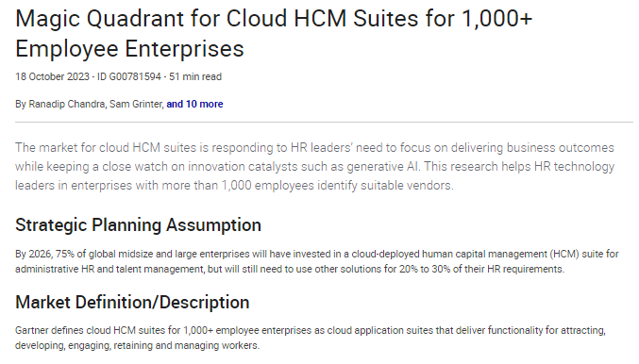Click "identify suitable vendors" in the summary
This screenshot has height=364, width=639.
click(x=385, y=186)
